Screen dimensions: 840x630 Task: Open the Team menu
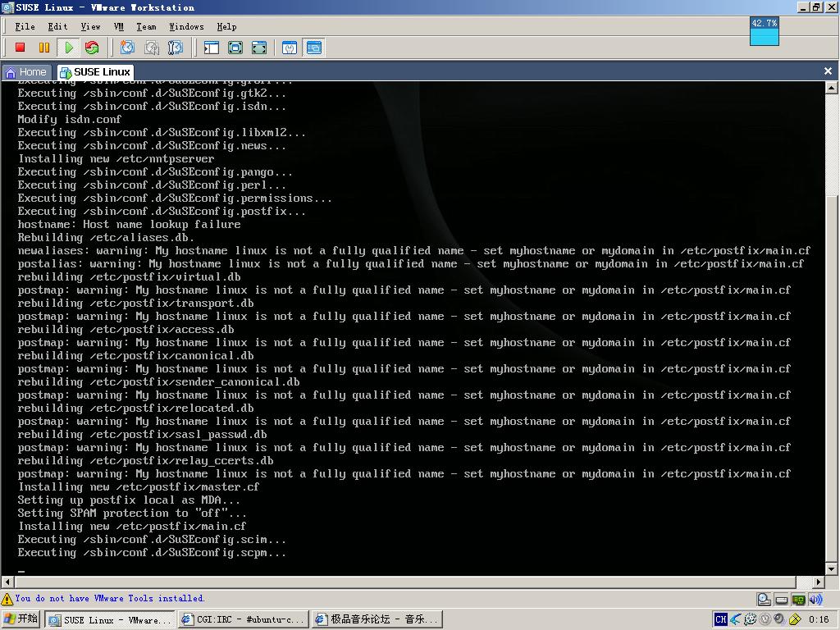pyautogui.click(x=146, y=26)
